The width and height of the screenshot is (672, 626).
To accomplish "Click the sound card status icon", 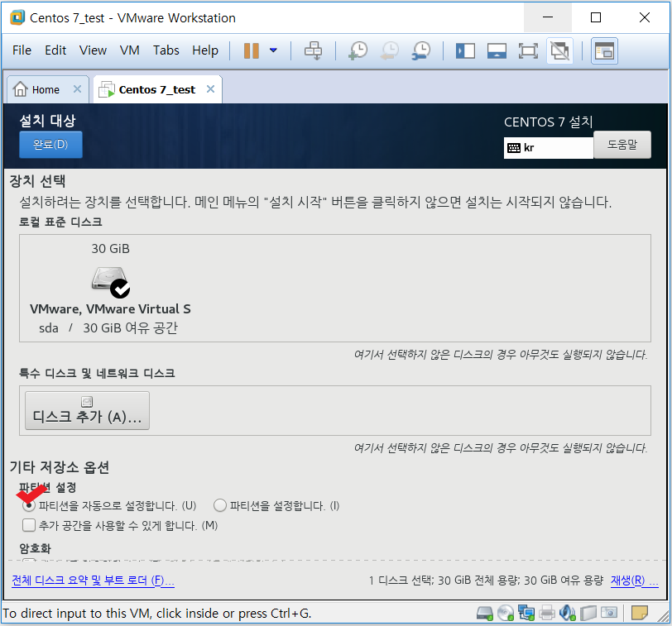I will (568, 613).
